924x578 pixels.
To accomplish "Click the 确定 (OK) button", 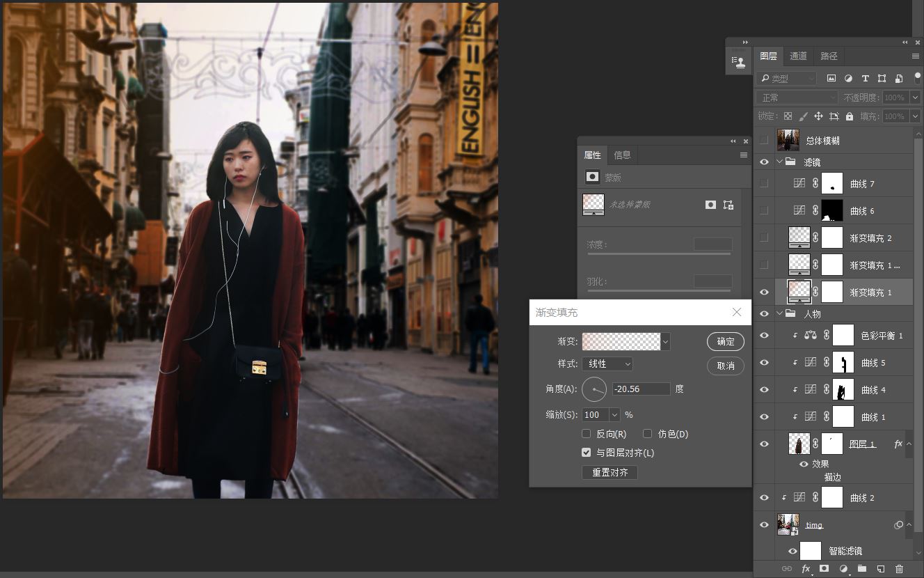I will click(x=725, y=341).
